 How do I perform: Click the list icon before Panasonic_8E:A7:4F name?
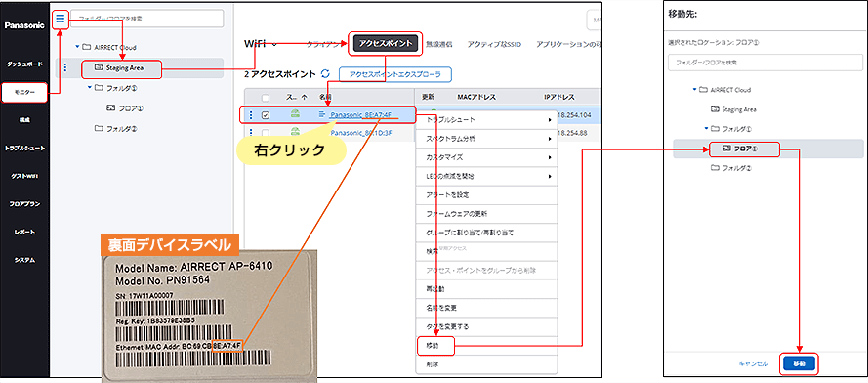tap(322, 114)
